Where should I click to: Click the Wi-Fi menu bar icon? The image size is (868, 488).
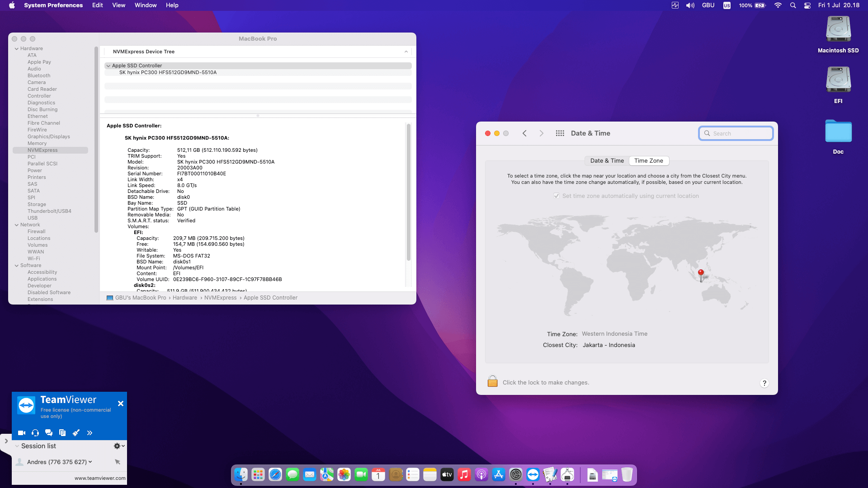[x=778, y=5]
